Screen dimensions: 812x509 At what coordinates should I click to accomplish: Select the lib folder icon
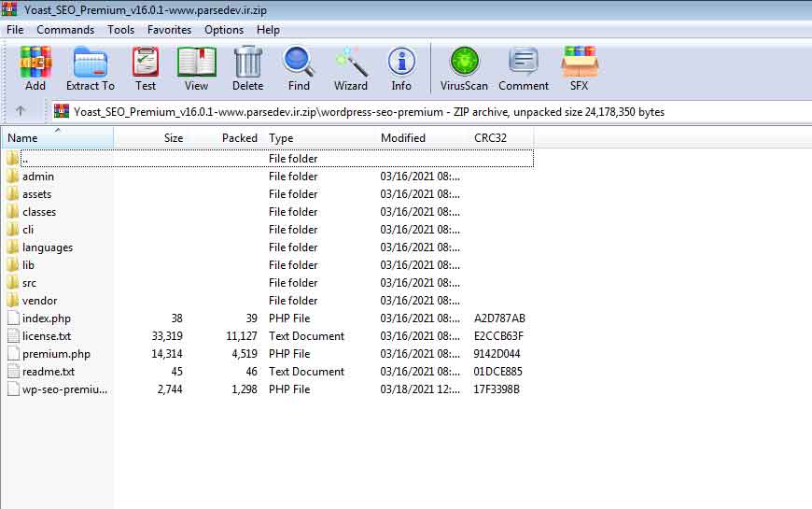point(13,265)
